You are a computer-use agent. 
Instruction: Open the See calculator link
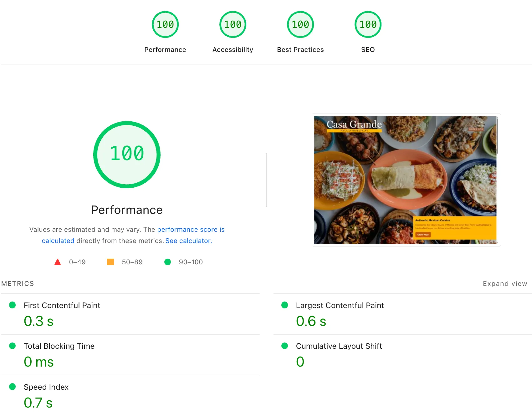pyautogui.click(x=189, y=241)
